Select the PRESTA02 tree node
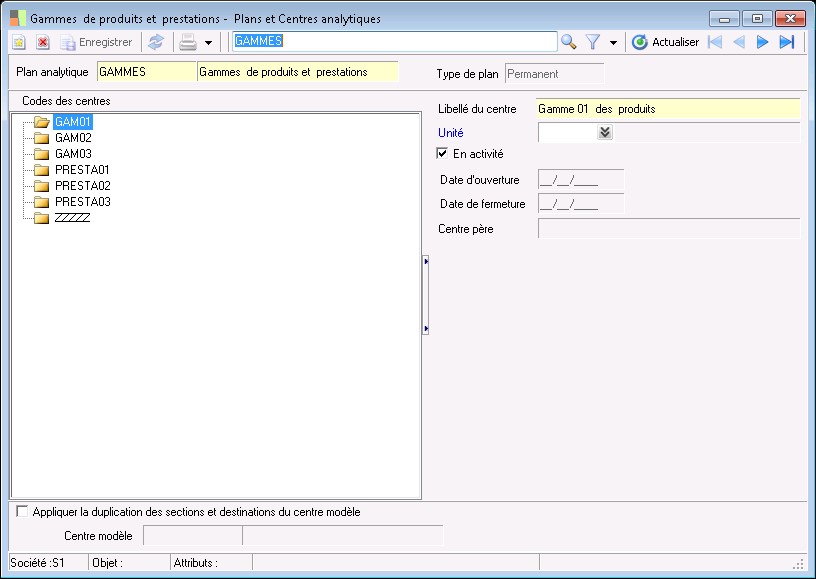The width and height of the screenshot is (816, 579). coord(83,186)
